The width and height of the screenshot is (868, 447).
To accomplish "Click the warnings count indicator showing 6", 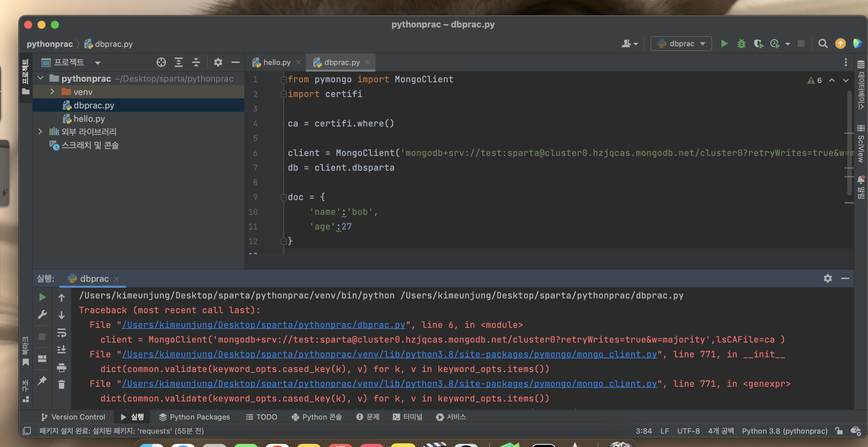I will (814, 80).
